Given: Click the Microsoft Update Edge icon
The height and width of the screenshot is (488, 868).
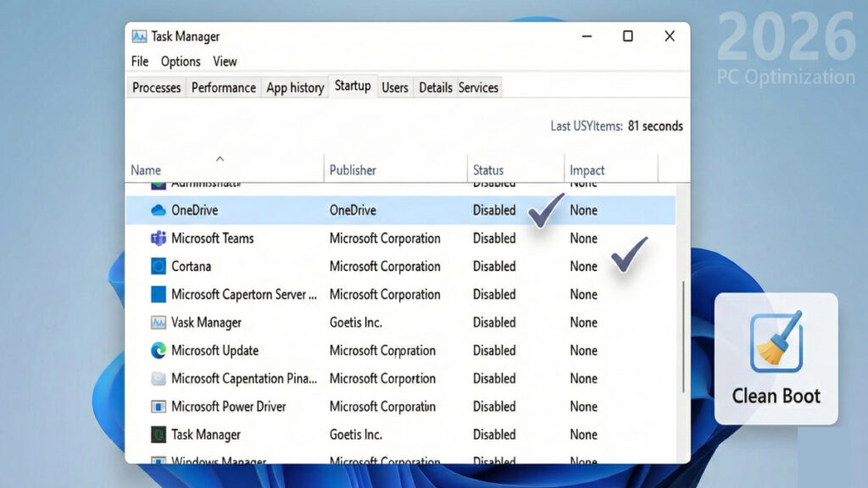Looking at the screenshot, I should click(x=158, y=350).
